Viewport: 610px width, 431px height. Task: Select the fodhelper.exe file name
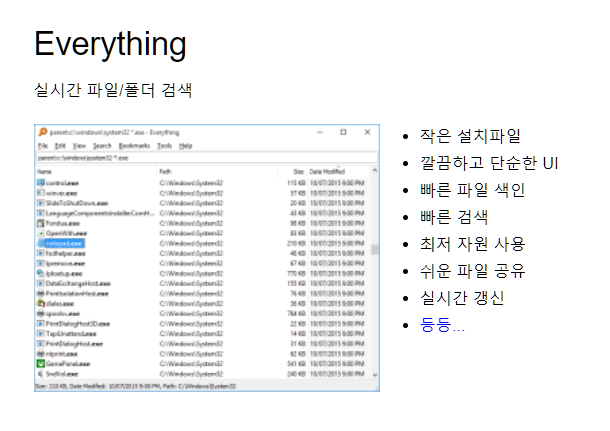tap(65, 254)
